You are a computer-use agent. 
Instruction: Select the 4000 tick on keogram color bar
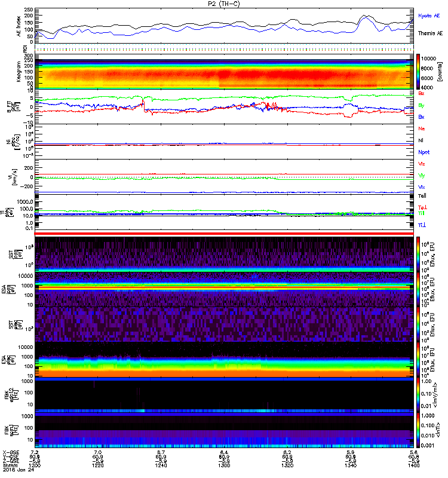[427, 87]
